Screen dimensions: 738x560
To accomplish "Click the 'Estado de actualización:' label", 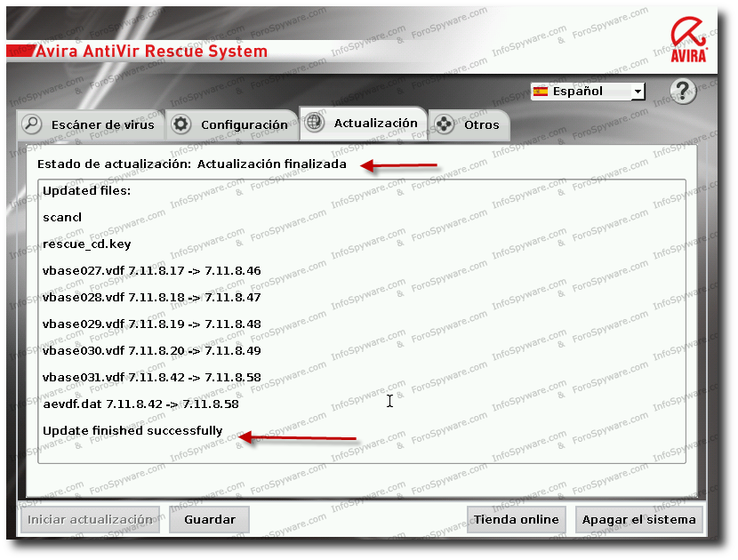I will (115, 164).
